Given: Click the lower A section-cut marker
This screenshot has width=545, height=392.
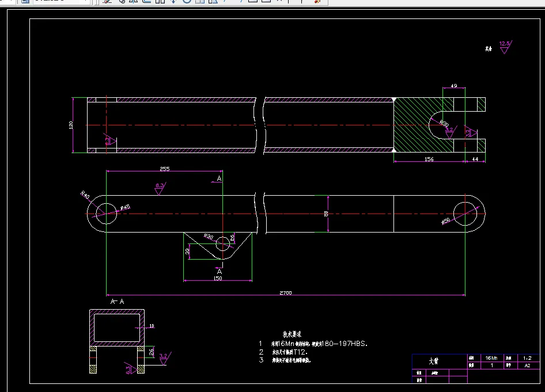Looking at the screenshot, I should click(219, 272).
